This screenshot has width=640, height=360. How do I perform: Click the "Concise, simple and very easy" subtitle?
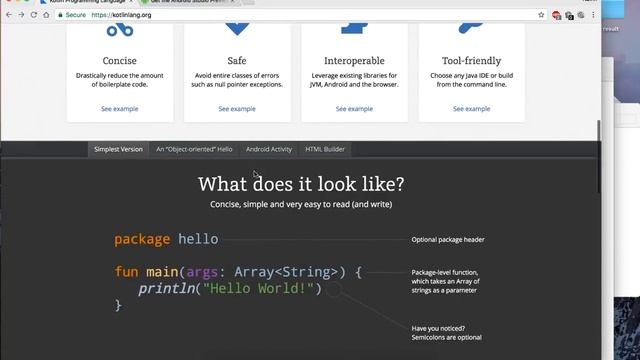[301, 204]
